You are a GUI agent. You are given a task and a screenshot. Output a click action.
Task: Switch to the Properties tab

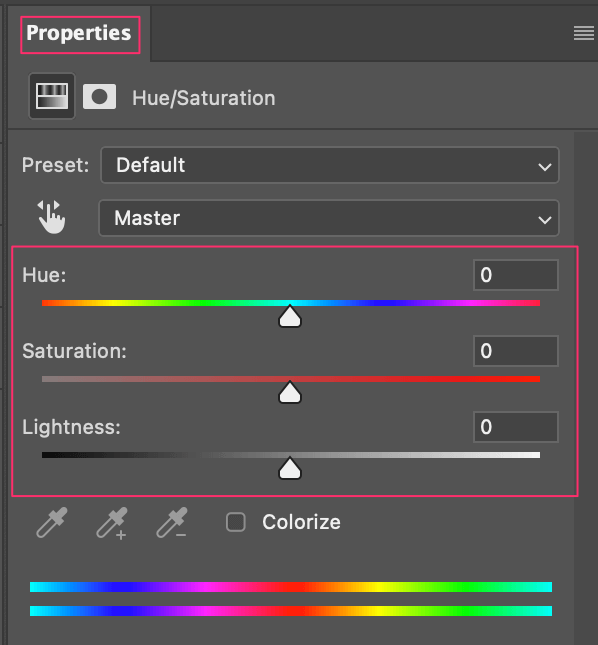click(79, 33)
